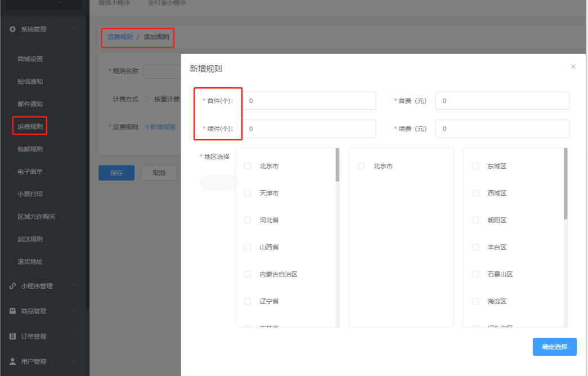Close the 新增规则 dialog with X
Screen dimensions: 588x376
[x=573, y=66]
